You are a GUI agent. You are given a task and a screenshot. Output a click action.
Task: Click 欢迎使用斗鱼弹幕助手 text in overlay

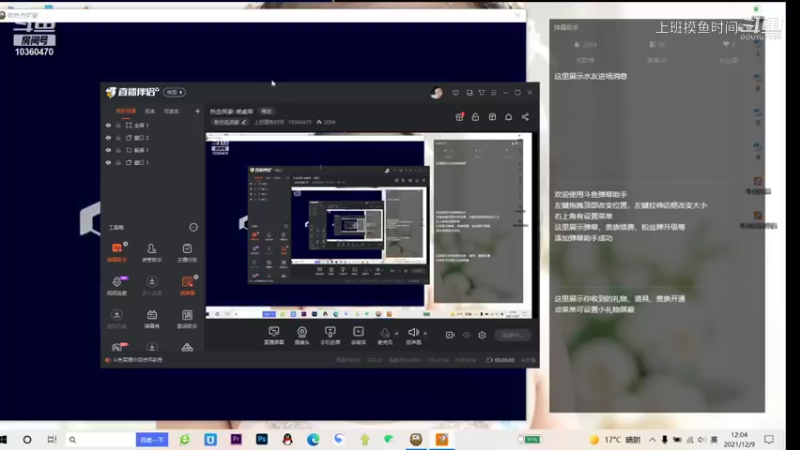591,194
